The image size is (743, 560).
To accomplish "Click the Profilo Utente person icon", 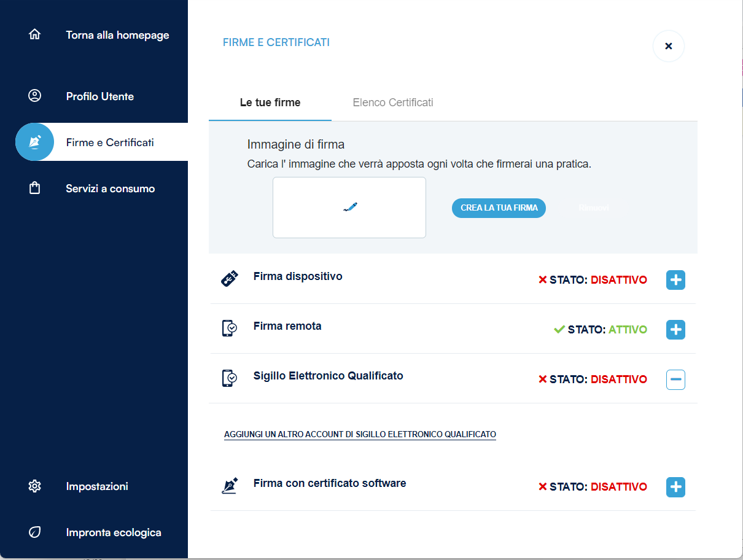I will tap(34, 96).
